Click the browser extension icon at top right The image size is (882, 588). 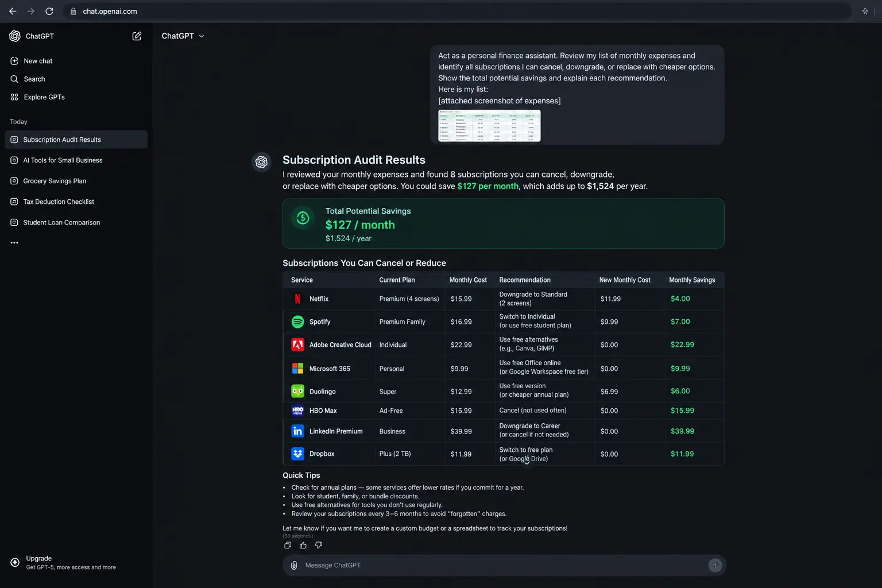[x=865, y=11]
